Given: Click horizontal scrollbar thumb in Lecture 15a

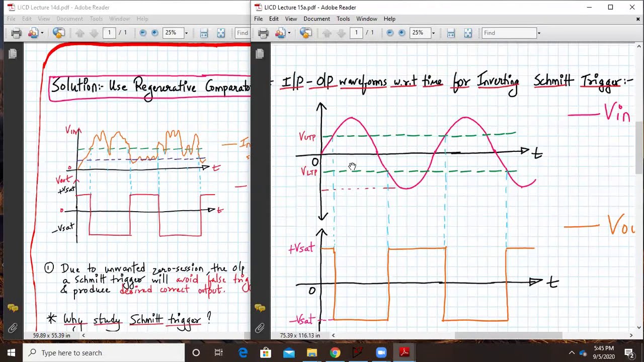Looking at the screenshot, I should click(x=509, y=335).
